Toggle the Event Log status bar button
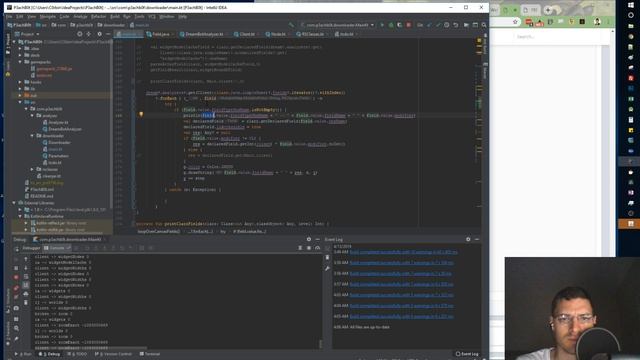640x360 pixels. coord(467,354)
